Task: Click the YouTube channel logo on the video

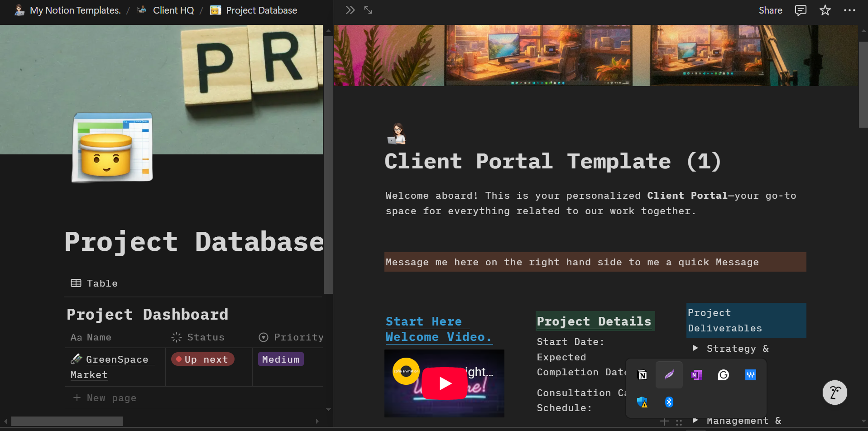Action: tap(406, 371)
